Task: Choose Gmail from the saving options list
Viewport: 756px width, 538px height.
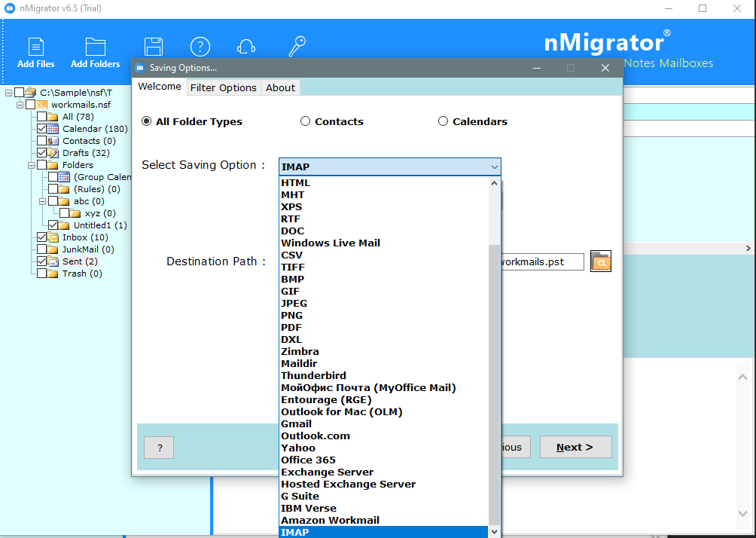Action: point(384,424)
